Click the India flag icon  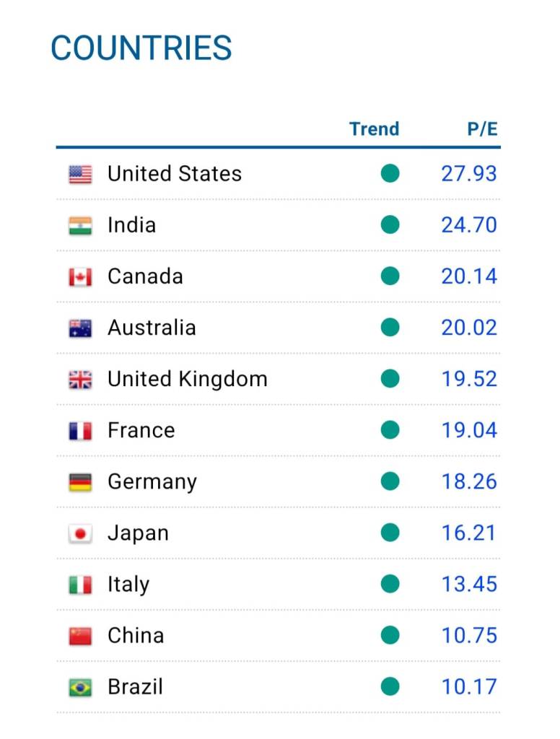click(x=80, y=226)
